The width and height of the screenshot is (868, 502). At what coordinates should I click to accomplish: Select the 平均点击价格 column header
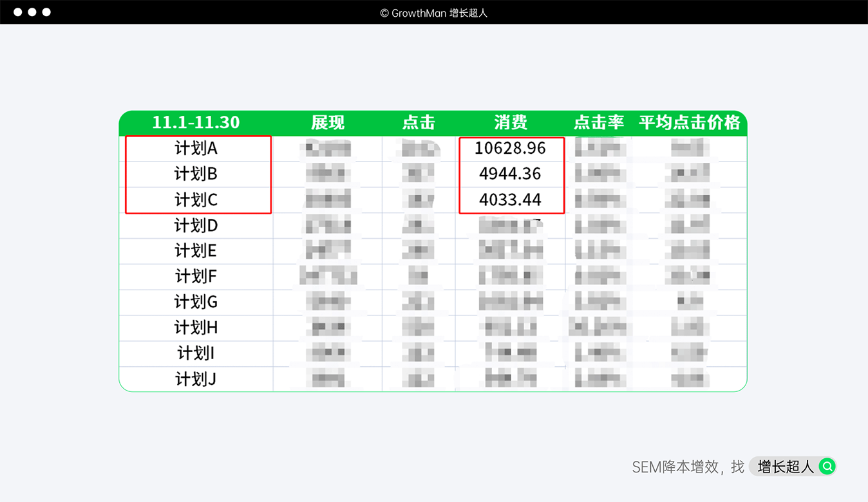pyautogui.click(x=689, y=122)
